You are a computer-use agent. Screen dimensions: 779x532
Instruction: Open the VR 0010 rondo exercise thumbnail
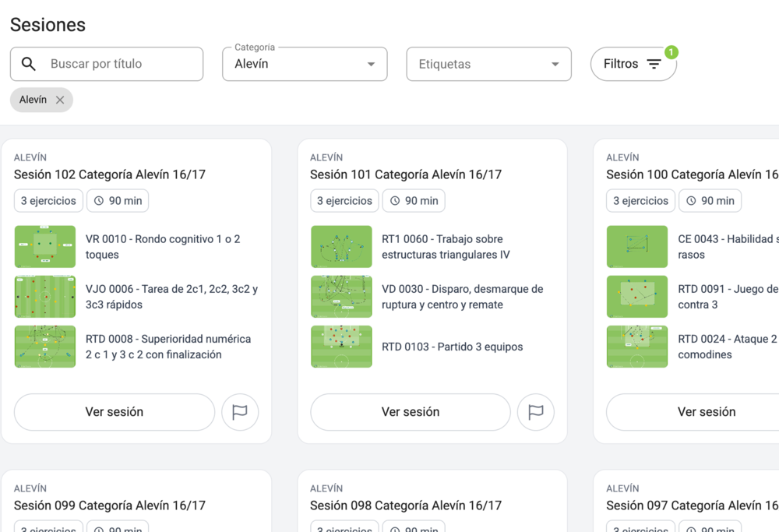click(44, 246)
